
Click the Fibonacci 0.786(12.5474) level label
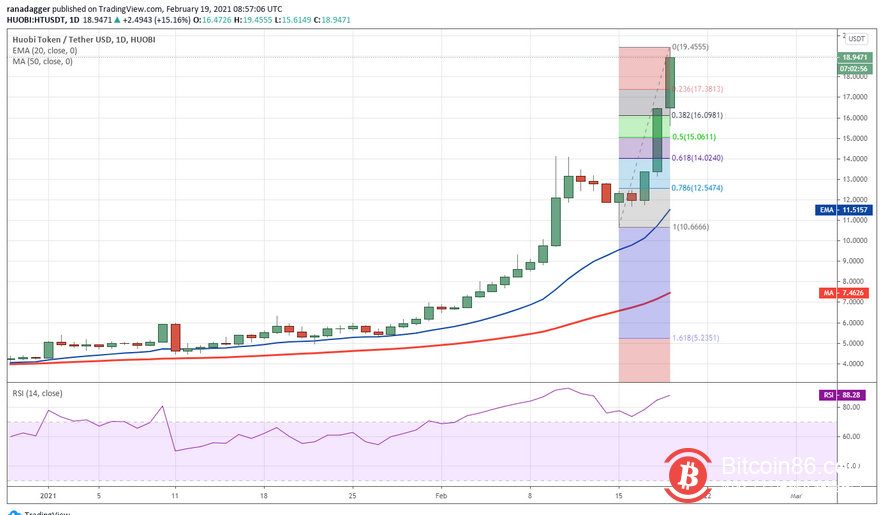pos(698,188)
